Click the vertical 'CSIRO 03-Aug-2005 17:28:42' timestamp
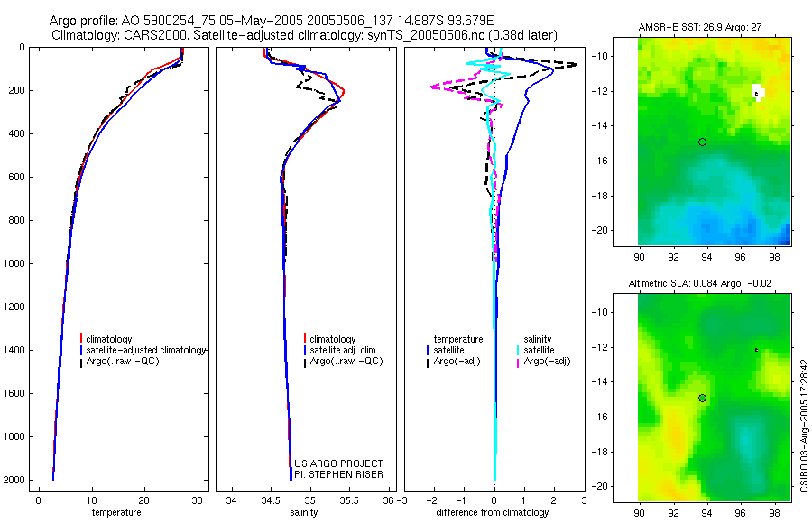Image resolution: width=812 pixels, height=523 pixels. pos(804,427)
